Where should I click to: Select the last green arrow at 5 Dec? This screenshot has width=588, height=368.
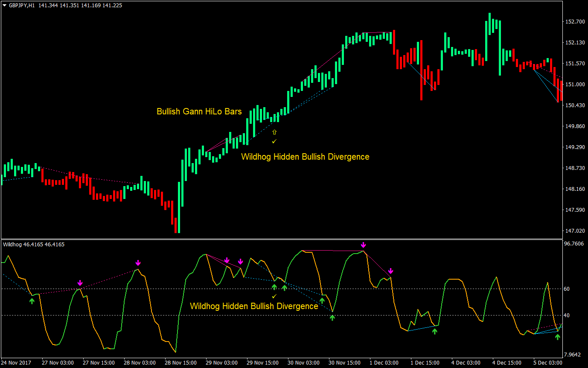[x=558, y=337]
